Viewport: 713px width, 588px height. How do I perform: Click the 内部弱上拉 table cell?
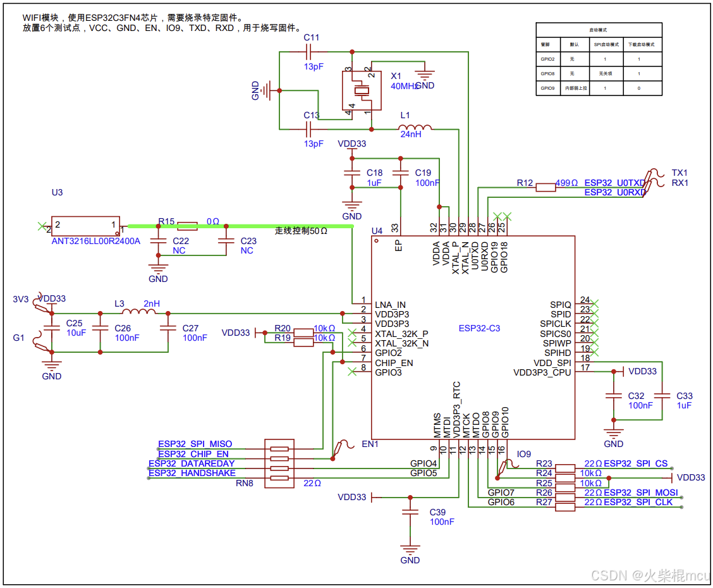point(576,89)
